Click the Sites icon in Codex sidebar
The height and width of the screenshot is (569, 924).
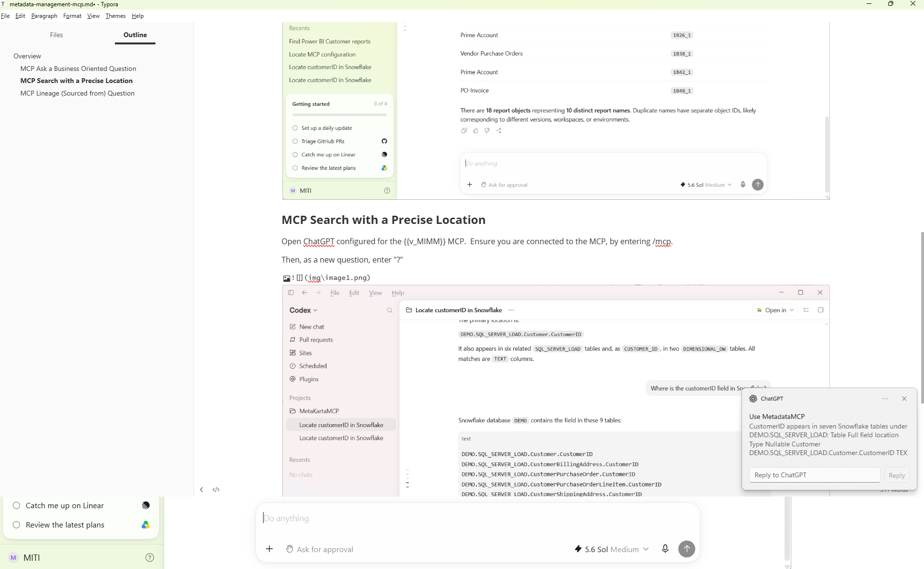pyautogui.click(x=293, y=353)
